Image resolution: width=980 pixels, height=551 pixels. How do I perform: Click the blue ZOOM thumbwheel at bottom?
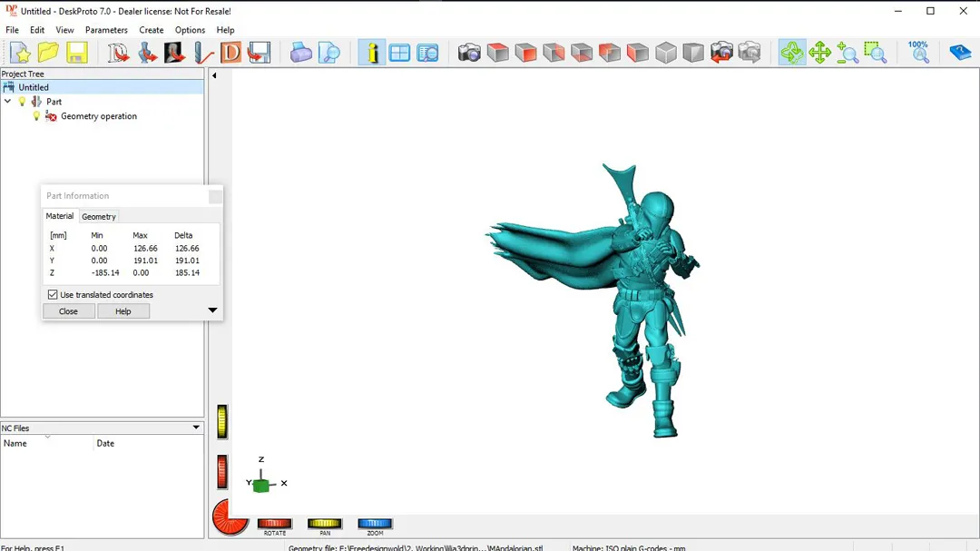click(x=375, y=524)
